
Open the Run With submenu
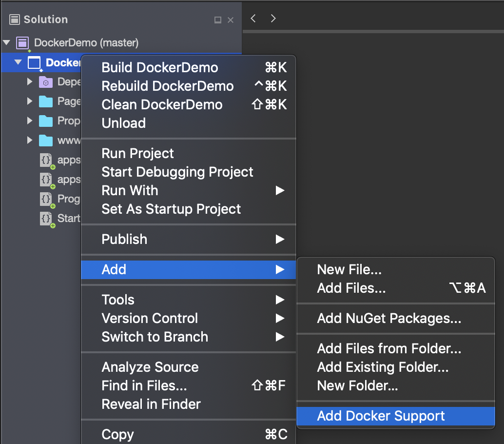click(x=130, y=190)
